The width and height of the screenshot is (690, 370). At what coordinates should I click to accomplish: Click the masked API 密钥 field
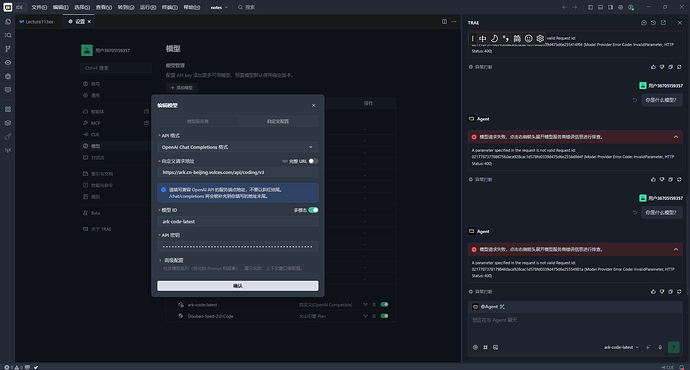[238, 246]
